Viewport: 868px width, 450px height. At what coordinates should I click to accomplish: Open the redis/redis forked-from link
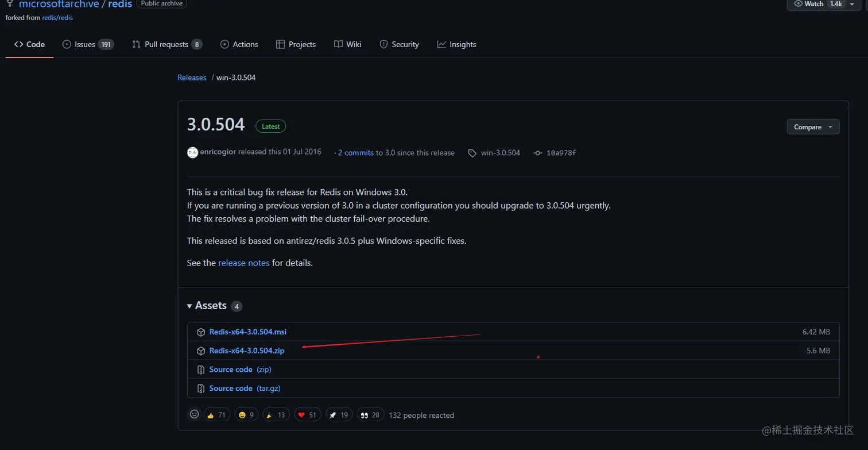pyautogui.click(x=57, y=17)
